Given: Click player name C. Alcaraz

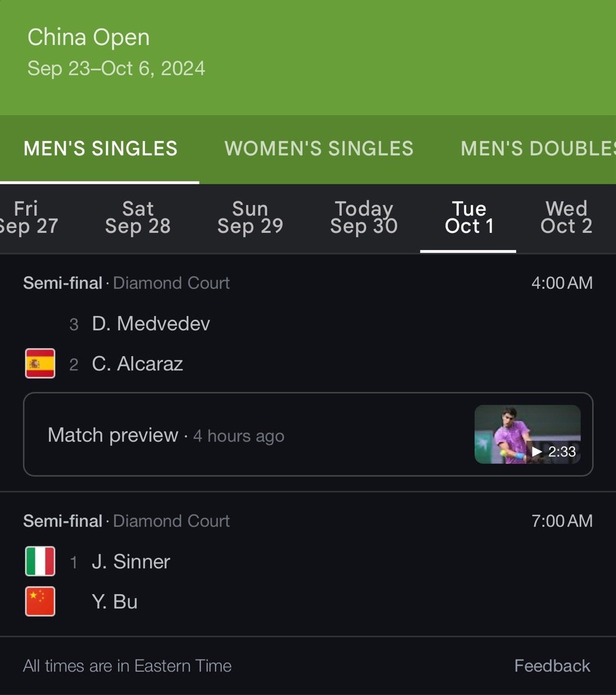Looking at the screenshot, I should [x=137, y=363].
